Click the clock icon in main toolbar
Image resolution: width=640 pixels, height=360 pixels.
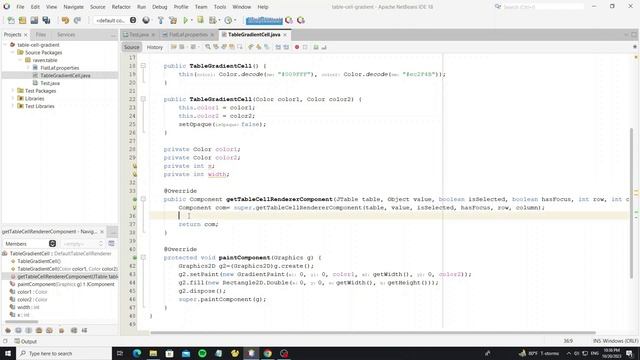coord(228,20)
